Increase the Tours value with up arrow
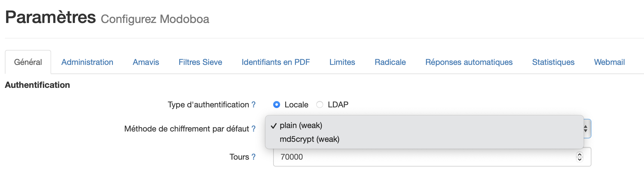Viewport: 644px width, 178px height. tap(580, 154)
